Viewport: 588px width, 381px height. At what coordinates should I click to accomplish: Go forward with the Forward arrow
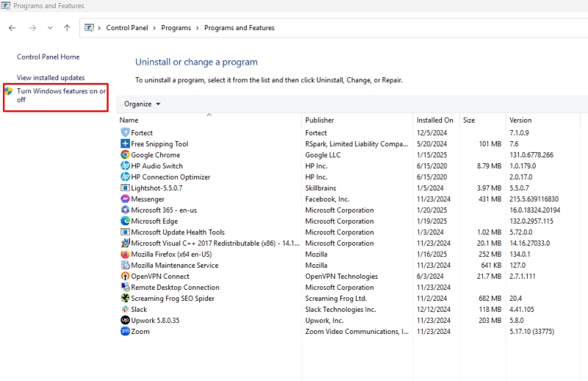(32, 28)
